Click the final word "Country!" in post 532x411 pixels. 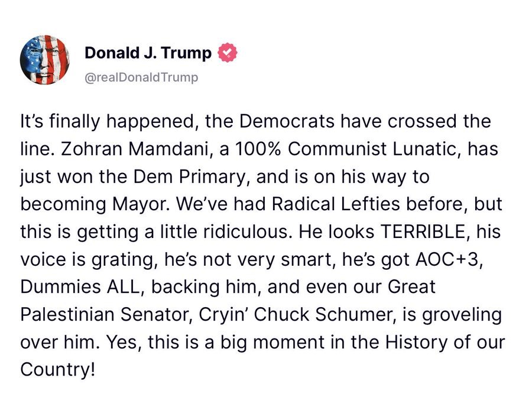click(x=58, y=369)
